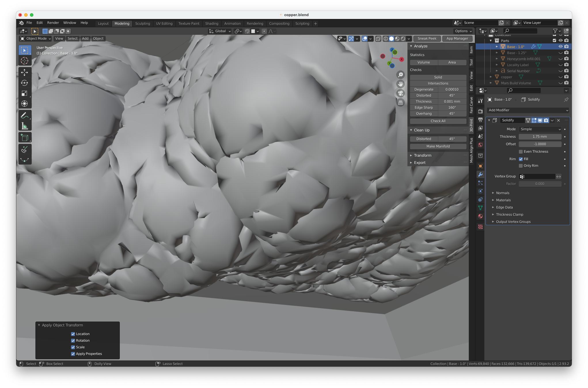
Task: Click the Make Manifold button
Action: [438, 146]
